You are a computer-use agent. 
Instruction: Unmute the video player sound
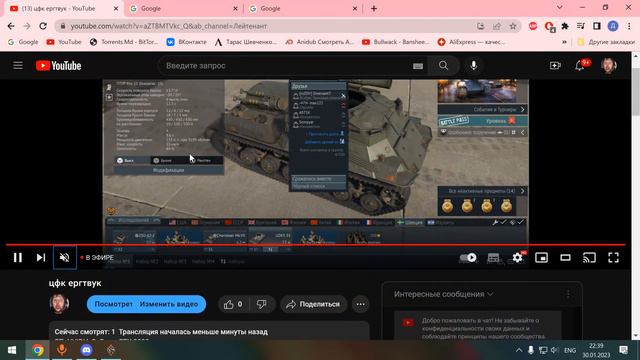coord(64,258)
